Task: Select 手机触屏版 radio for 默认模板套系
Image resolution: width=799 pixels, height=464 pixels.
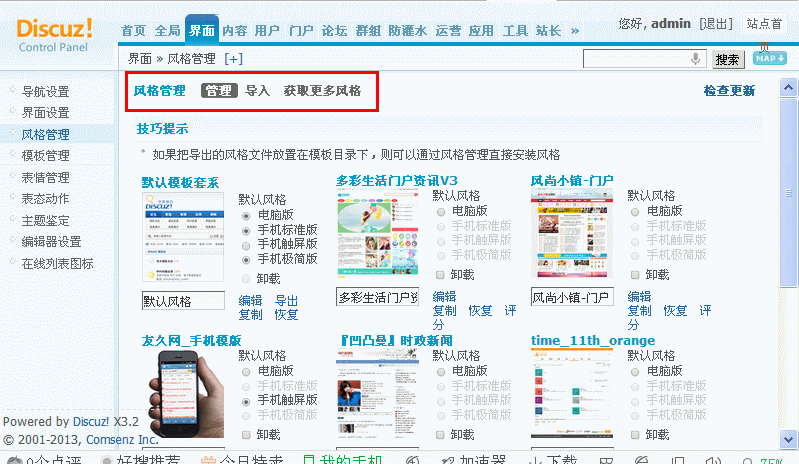Action: tap(246, 245)
